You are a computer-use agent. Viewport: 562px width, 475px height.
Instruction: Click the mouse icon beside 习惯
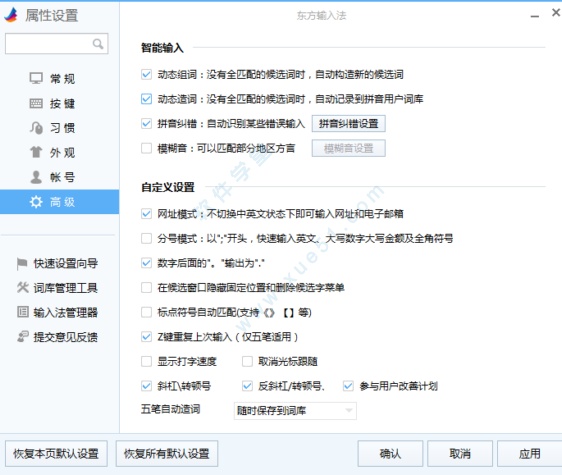pos(36,128)
